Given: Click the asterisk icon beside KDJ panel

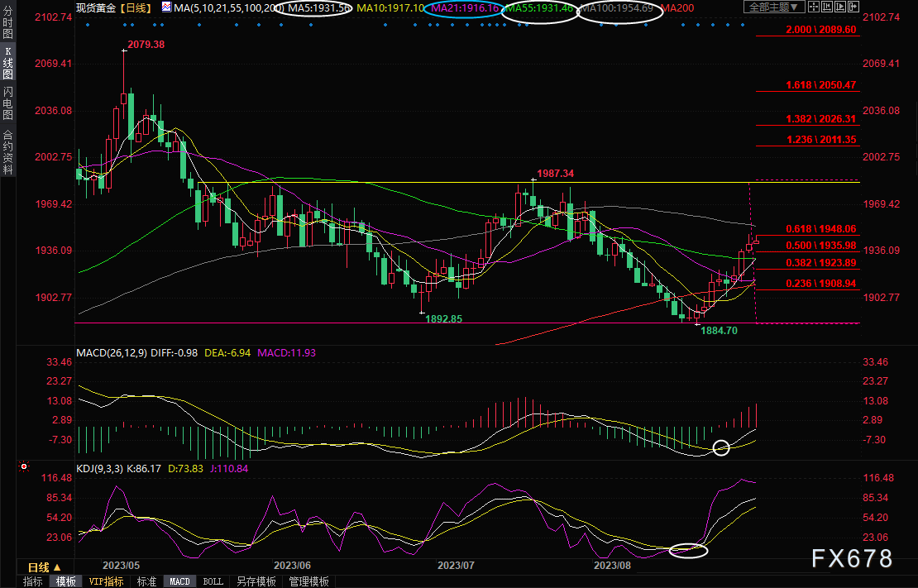Looking at the screenshot, I should tap(22, 467).
